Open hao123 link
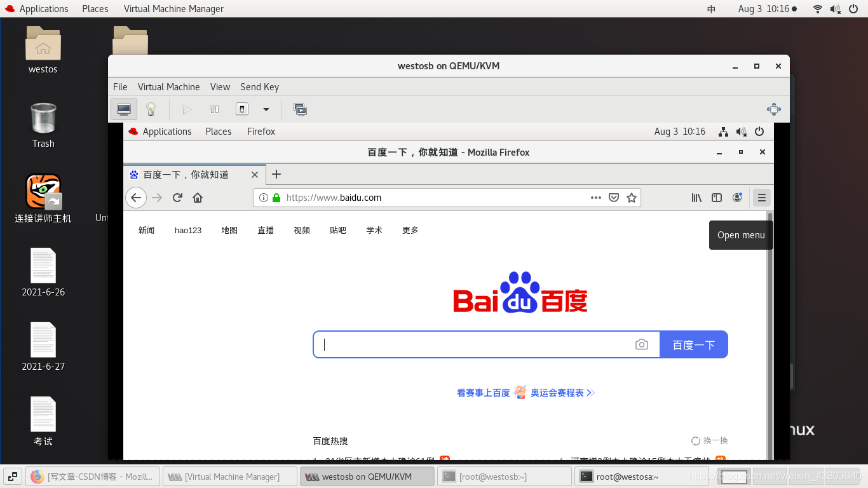The image size is (868, 488). pyautogui.click(x=188, y=230)
